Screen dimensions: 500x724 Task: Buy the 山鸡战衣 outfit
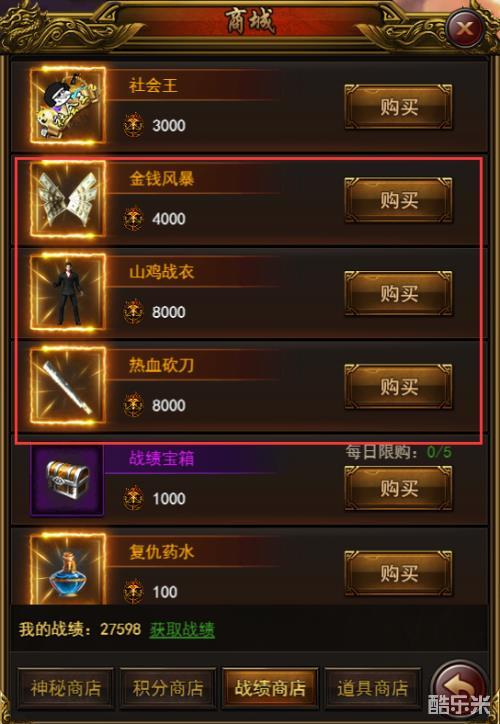click(399, 294)
